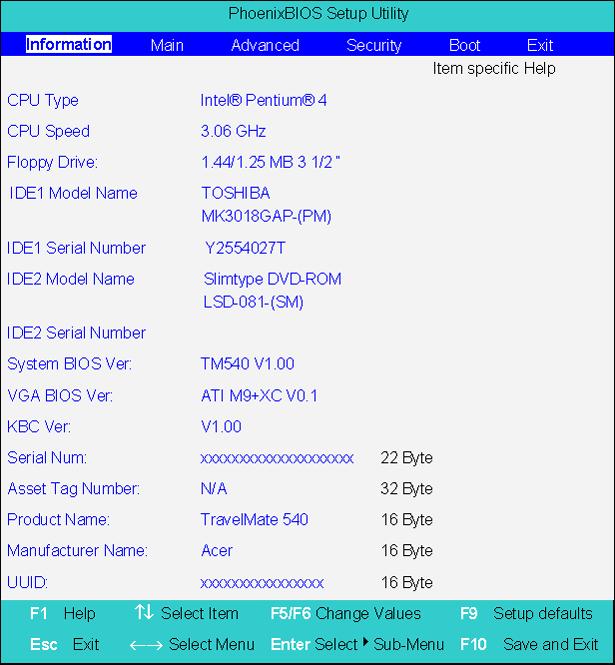Click the KBC 'V1.00' value

tap(221, 426)
